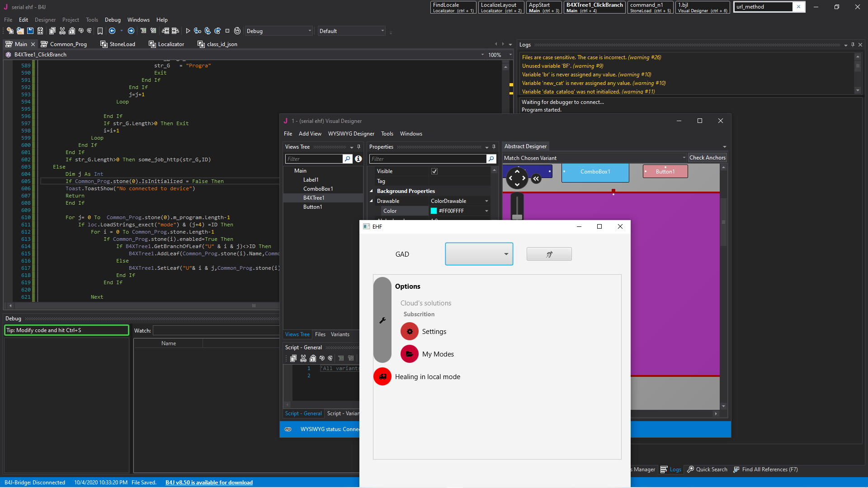Viewport: 868px width, 488px height.
Task: Toggle the Visible property checkbox
Action: 434,171
